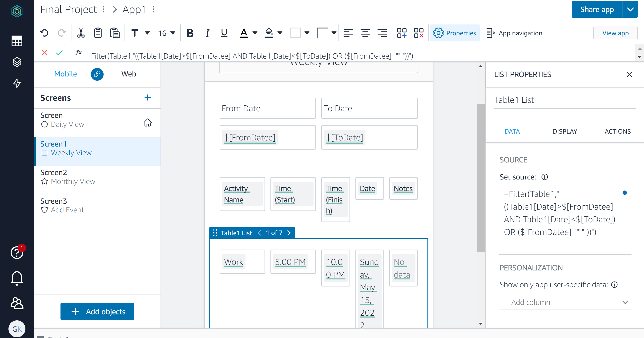
Task: Click the Add objects button
Action: tap(97, 311)
